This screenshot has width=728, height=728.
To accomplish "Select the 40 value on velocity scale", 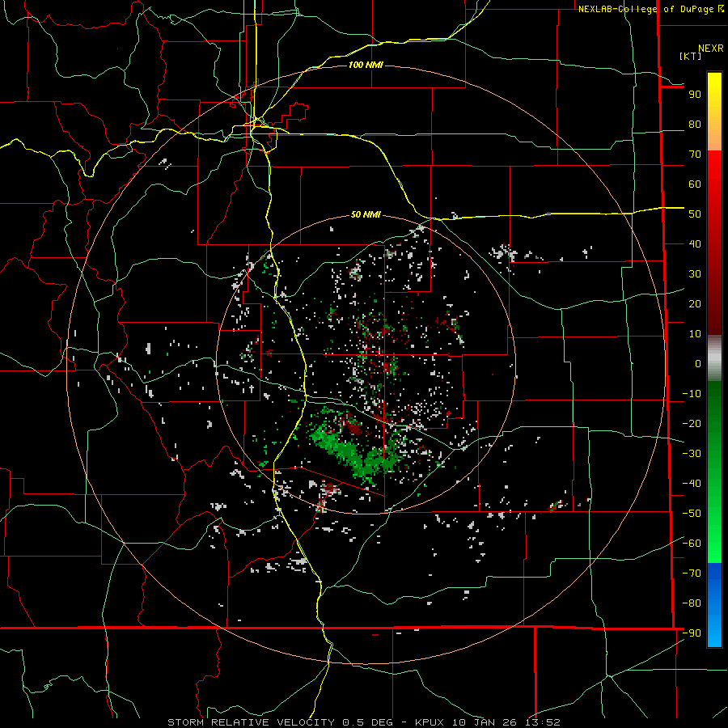I will point(695,244).
